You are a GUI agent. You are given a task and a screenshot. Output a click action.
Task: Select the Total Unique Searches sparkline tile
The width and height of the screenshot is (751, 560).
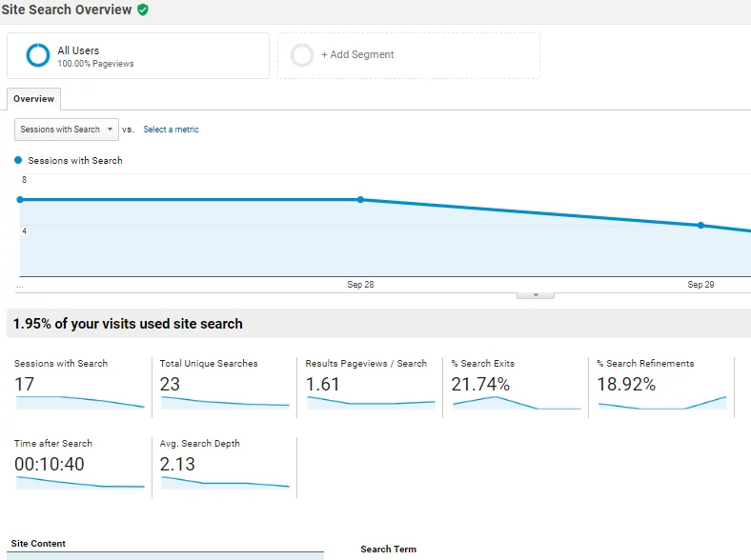(x=225, y=387)
